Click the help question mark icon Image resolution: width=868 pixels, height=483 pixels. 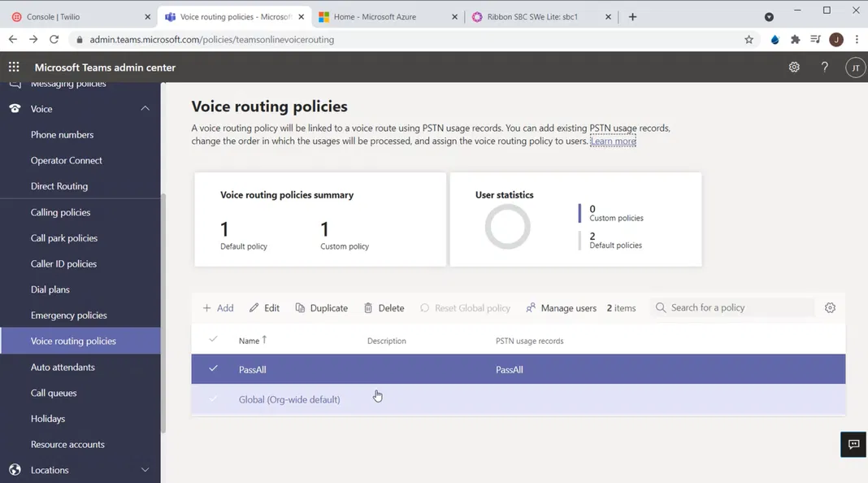824,67
